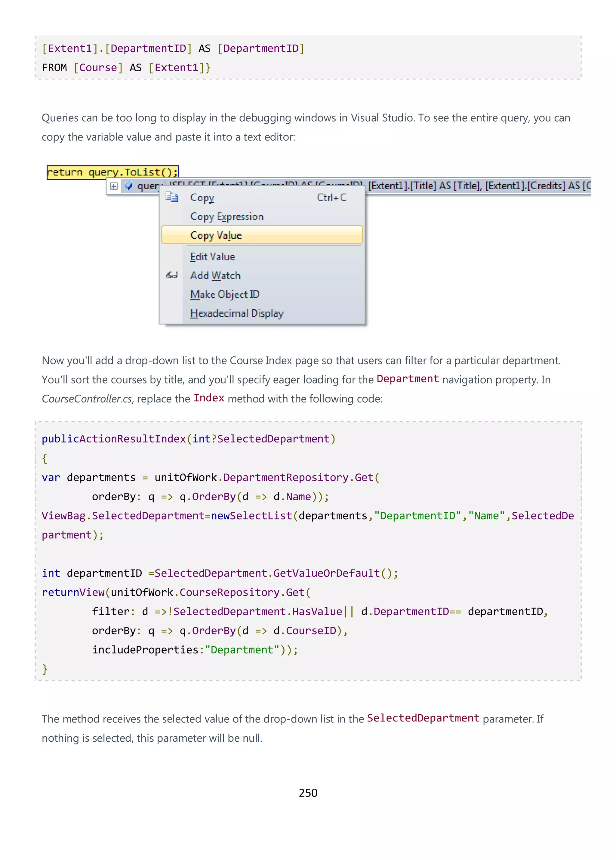Click SelectedDepartment in the last paragraph
The width and height of the screenshot is (616, 860).
[x=423, y=718]
